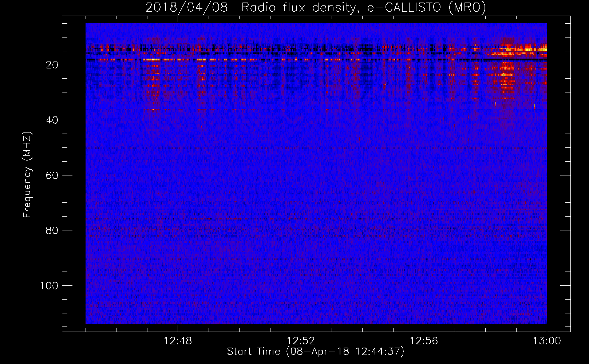The height and width of the screenshot is (364, 589).
Task: Click the frequency tick label '20'
Action: click(x=52, y=65)
